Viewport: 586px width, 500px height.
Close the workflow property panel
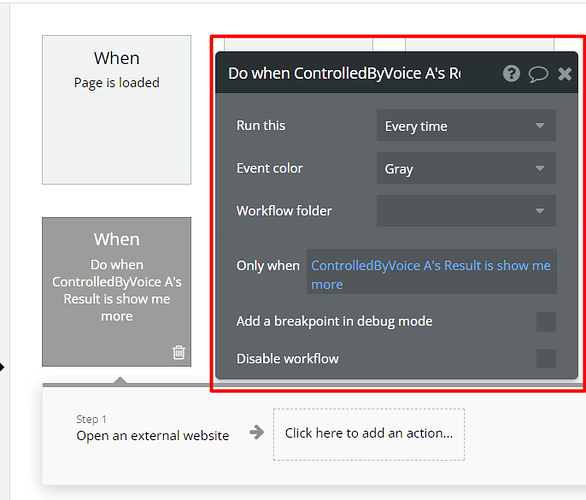pos(564,74)
